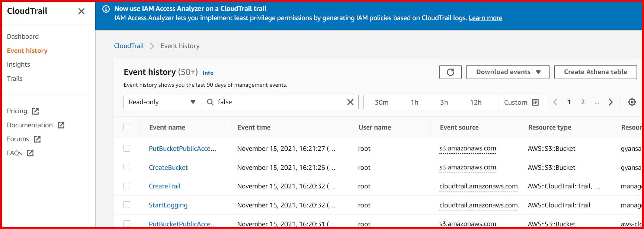Check the select-all checkbox in table header
This screenshot has height=229, width=644.
127,127
